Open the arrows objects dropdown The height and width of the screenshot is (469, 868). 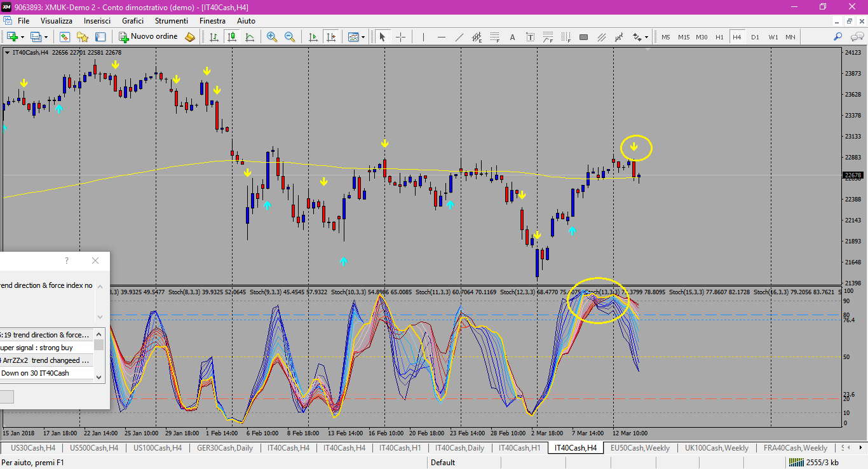click(x=640, y=37)
